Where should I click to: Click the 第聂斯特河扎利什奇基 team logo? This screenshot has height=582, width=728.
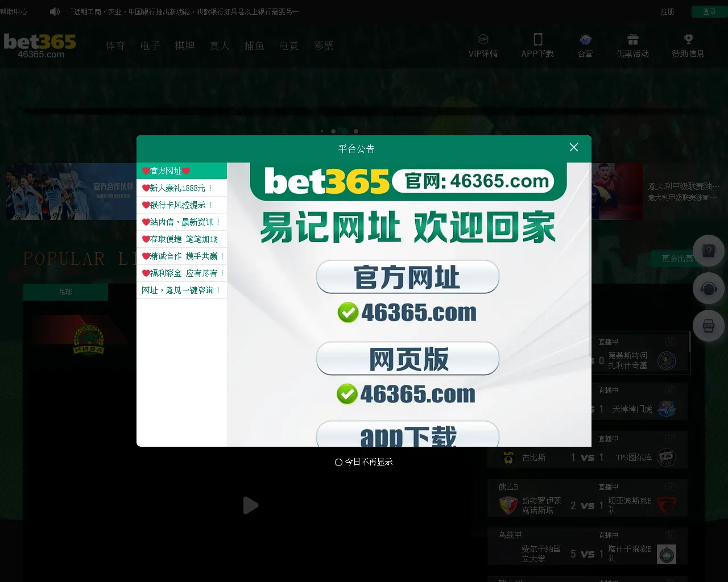pyautogui.click(x=667, y=360)
